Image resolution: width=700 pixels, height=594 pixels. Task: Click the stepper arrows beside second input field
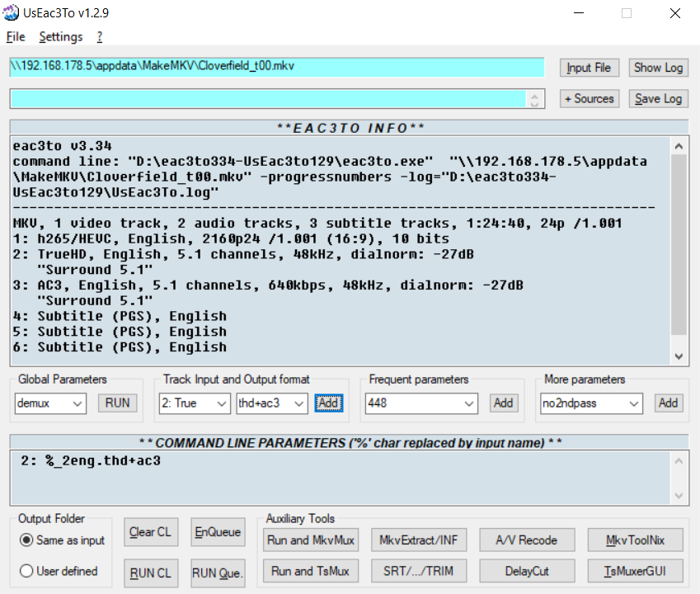(536, 99)
